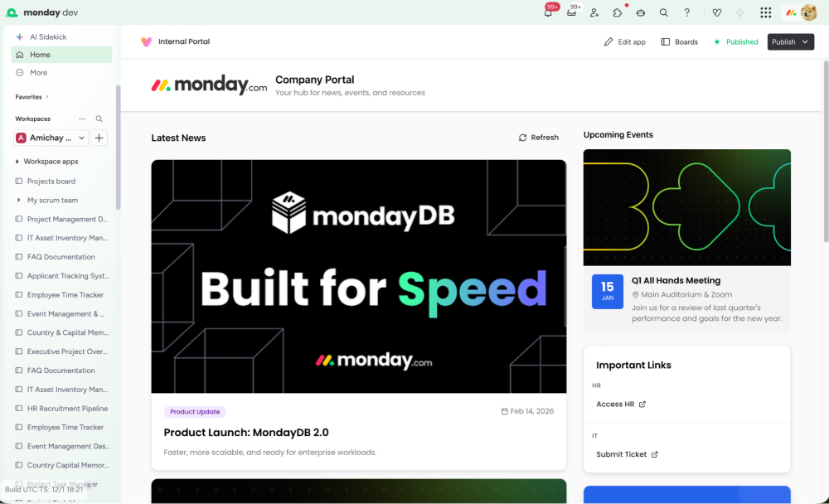The image size is (829, 504).
Task: Add new item with workspace plus button
Action: pyautogui.click(x=99, y=138)
